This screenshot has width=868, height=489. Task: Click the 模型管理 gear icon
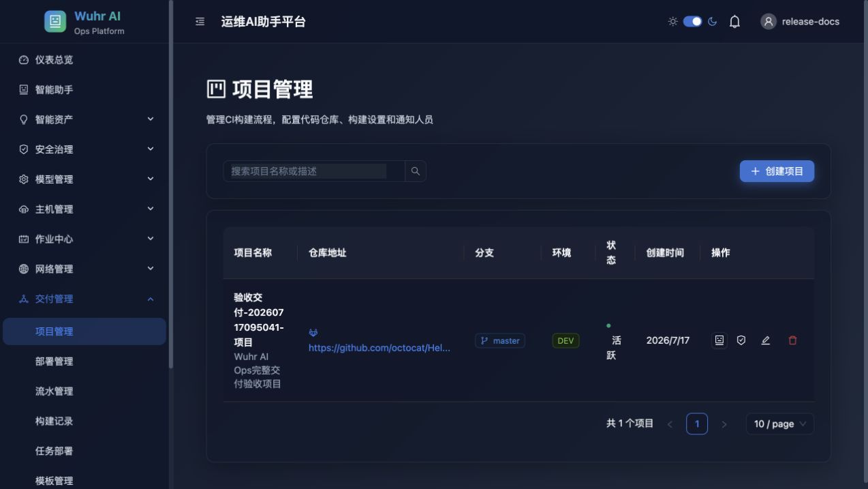(x=24, y=179)
